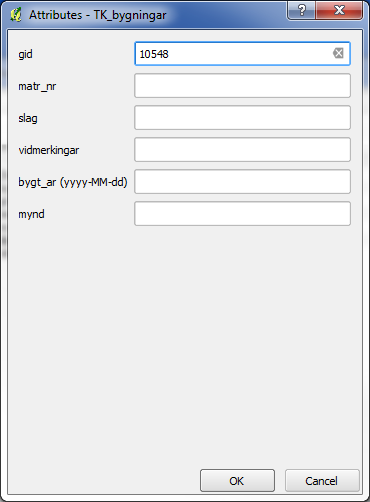Focus the gid input field containing 10548
The width and height of the screenshot is (370, 502).
point(242,53)
